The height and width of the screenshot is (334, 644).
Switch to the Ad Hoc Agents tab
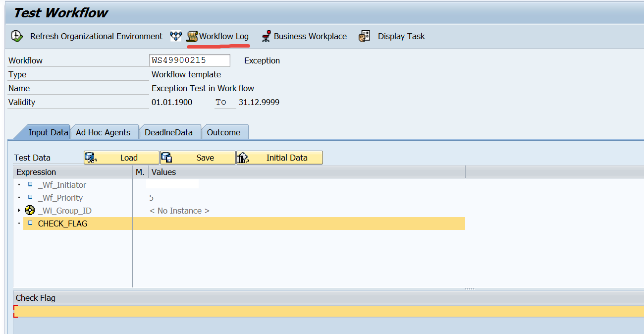click(103, 132)
